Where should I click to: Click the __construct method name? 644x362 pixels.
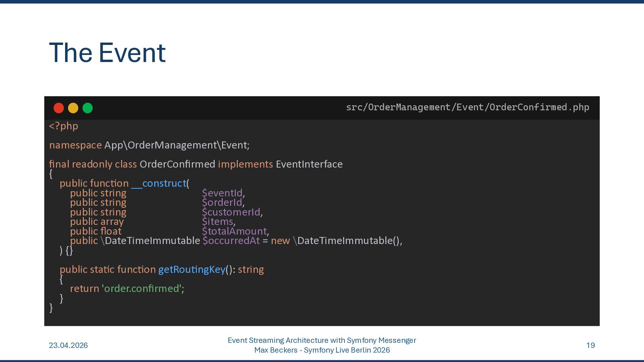[x=158, y=183]
